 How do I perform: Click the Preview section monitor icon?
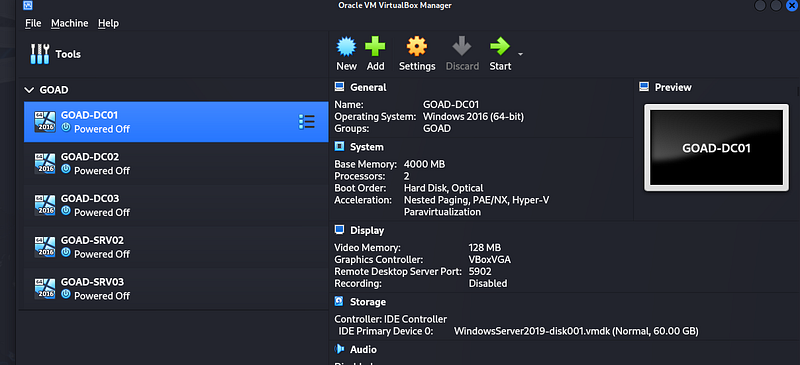pos(644,87)
